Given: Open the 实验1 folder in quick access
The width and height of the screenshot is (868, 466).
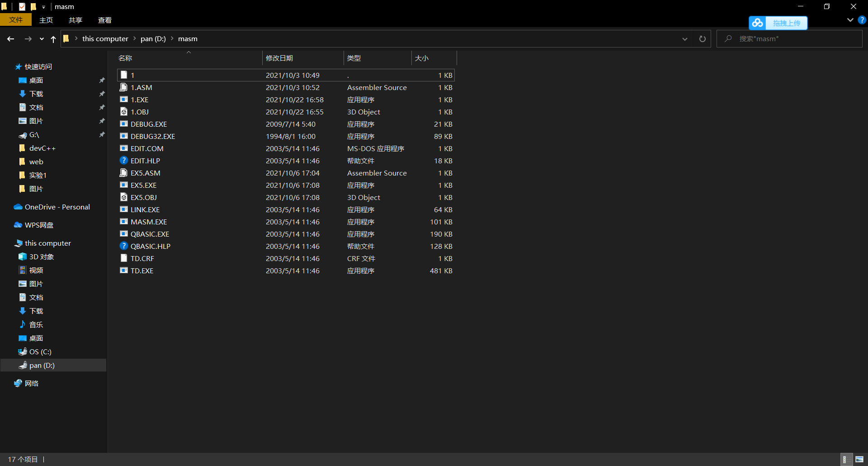Looking at the screenshot, I should pos(38,175).
